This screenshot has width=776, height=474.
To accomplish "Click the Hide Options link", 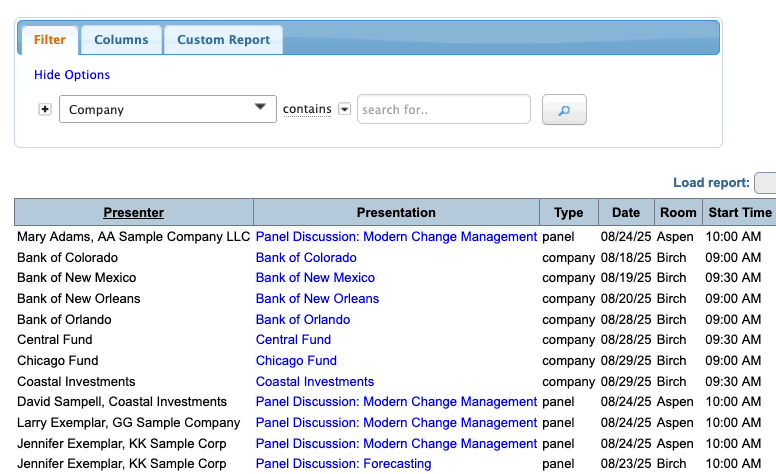I will point(72,75).
